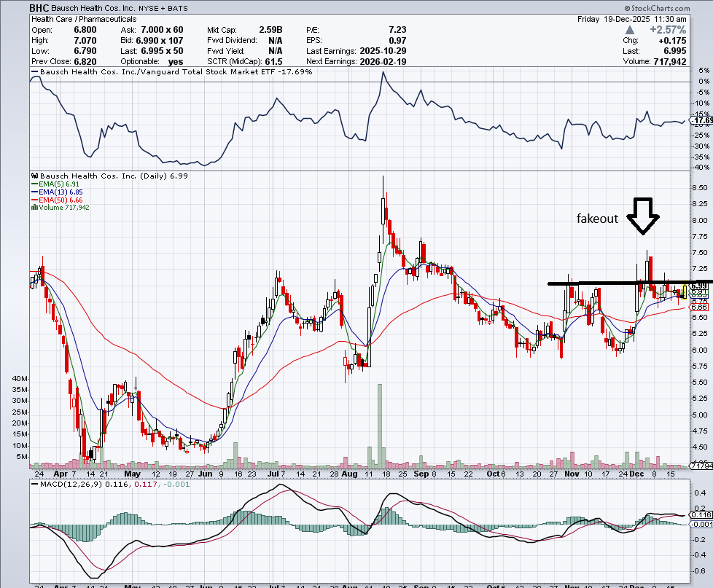
Task: Click the MACD(12,26,9) indicator label
Action: click(71, 485)
